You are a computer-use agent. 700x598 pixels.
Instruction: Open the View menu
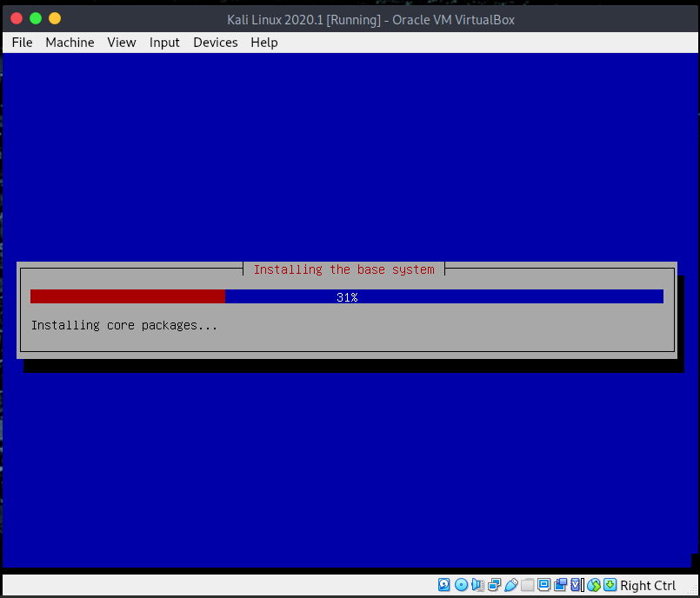coord(122,43)
